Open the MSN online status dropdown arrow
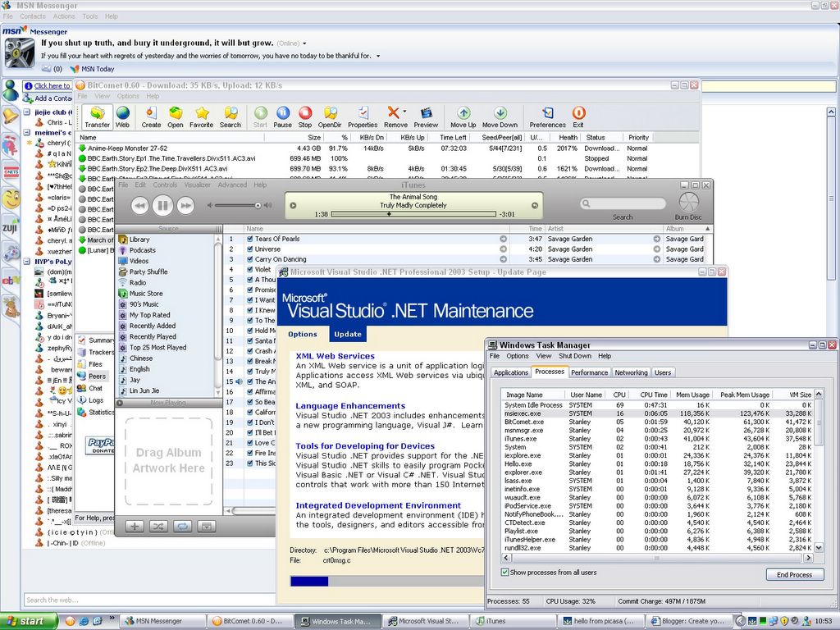840x630 pixels. (305, 43)
